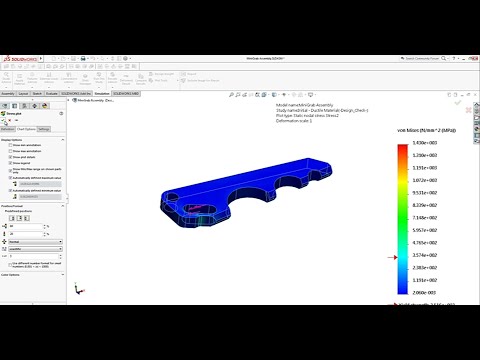Switch to the Layout ribbon tab
This screenshot has height=360, width=480.
click(x=23, y=94)
